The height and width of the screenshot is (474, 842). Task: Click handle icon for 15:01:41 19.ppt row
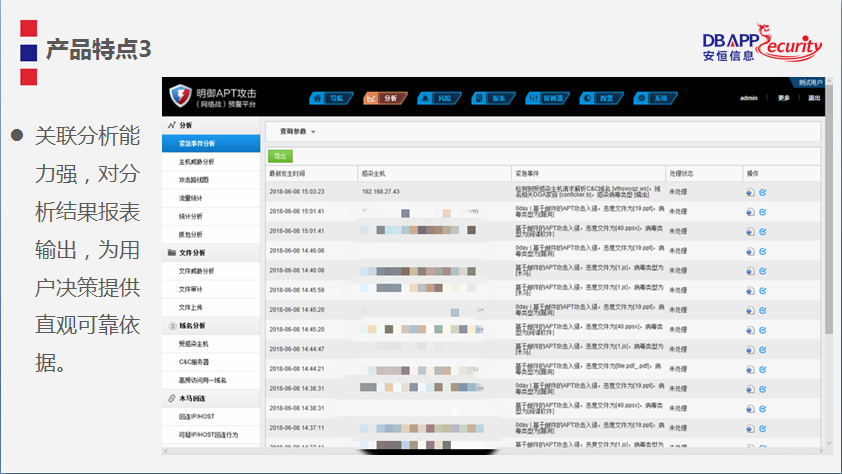763,212
